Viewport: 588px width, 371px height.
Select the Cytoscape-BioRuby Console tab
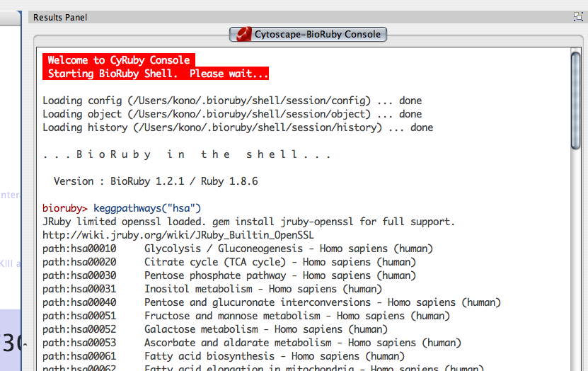308,34
